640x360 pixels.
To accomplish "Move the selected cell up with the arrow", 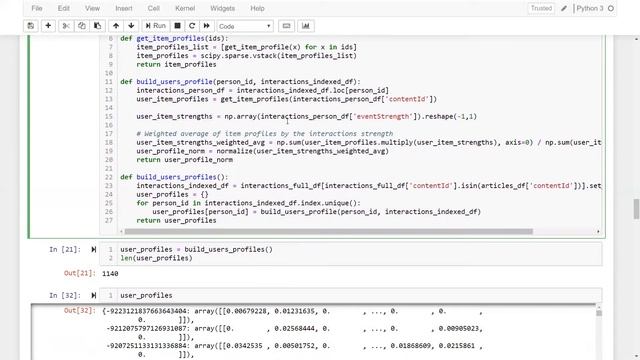I will [116, 26].
